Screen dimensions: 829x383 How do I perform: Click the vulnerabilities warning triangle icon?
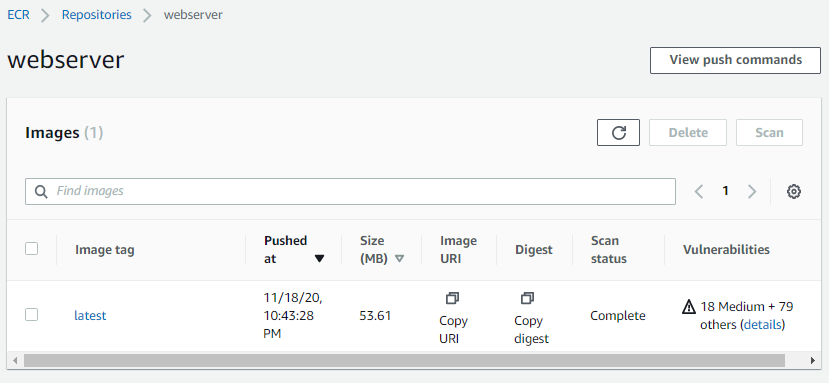point(689,307)
